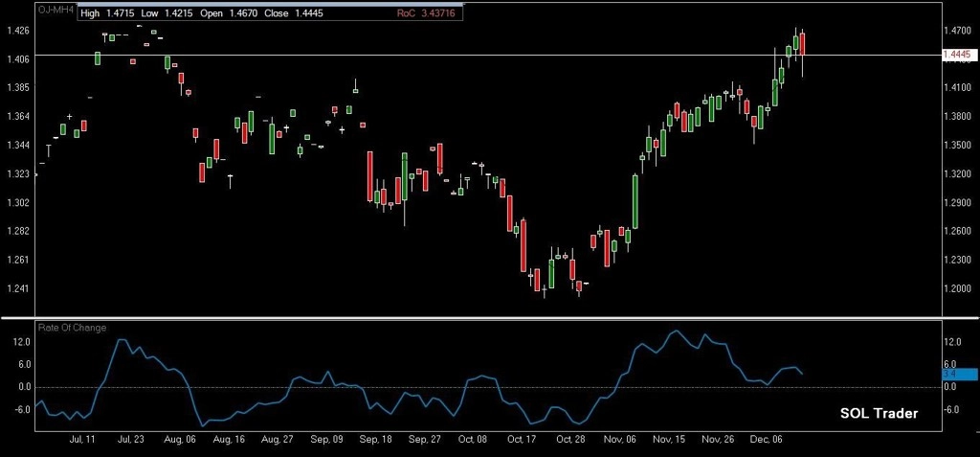Click the Sep 09 date on time axis
Screen dimensions: 980x457
325,439
